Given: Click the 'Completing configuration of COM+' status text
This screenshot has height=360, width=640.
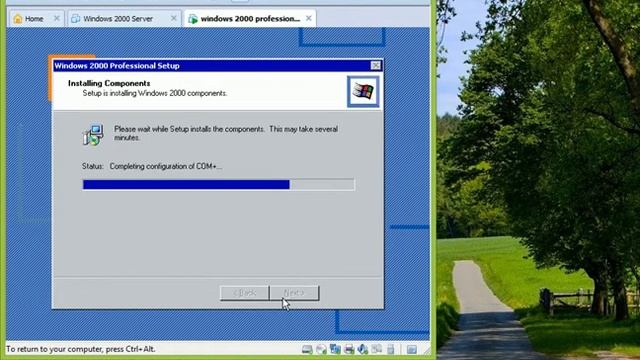Looking at the screenshot, I should point(166,166).
